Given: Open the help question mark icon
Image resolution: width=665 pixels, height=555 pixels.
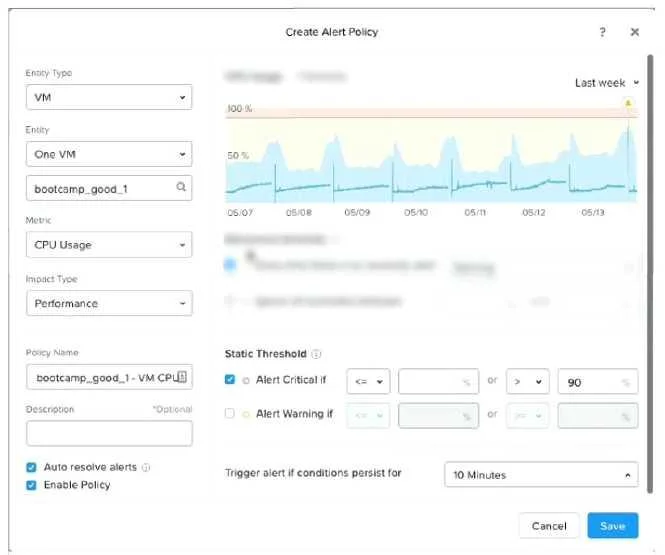Looking at the screenshot, I should coord(602,32).
